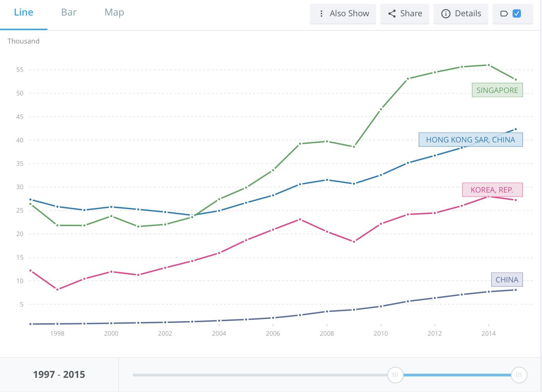Screen dimensions: 542x392
Task: Click the 2014 x-axis year label
Action: [488, 334]
